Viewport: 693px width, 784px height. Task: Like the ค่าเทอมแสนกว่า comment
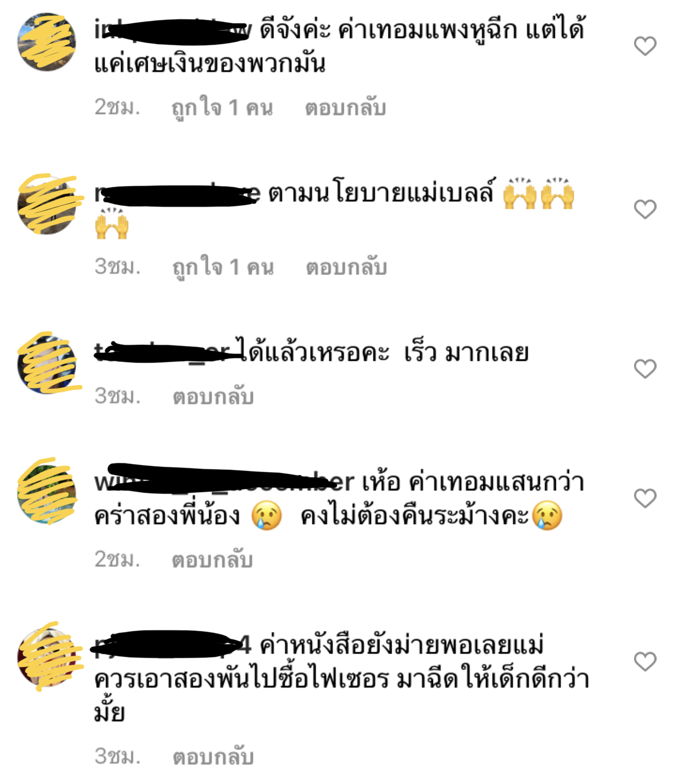pos(645,498)
